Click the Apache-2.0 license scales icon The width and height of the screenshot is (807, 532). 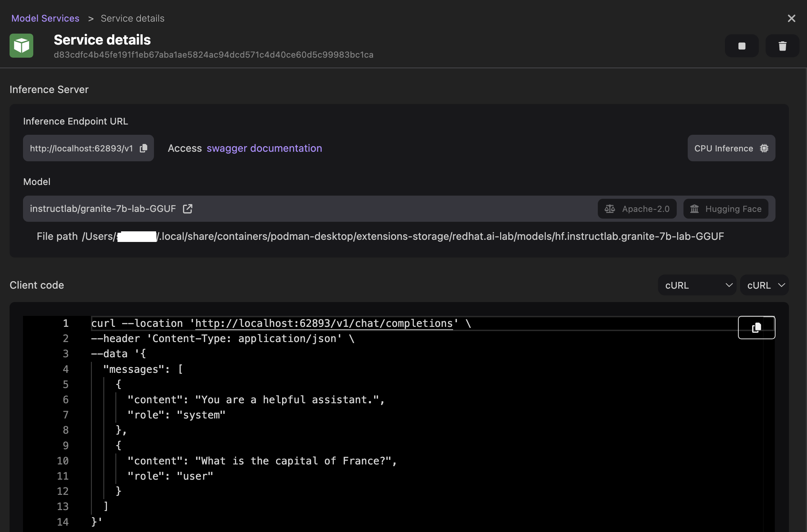tap(609, 209)
